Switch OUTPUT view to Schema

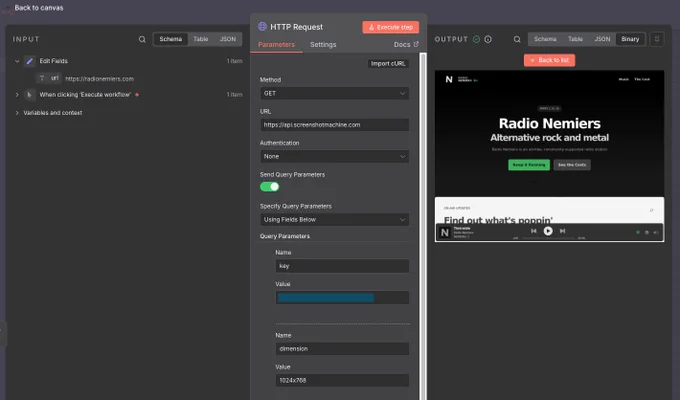click(x=545, y=39)
